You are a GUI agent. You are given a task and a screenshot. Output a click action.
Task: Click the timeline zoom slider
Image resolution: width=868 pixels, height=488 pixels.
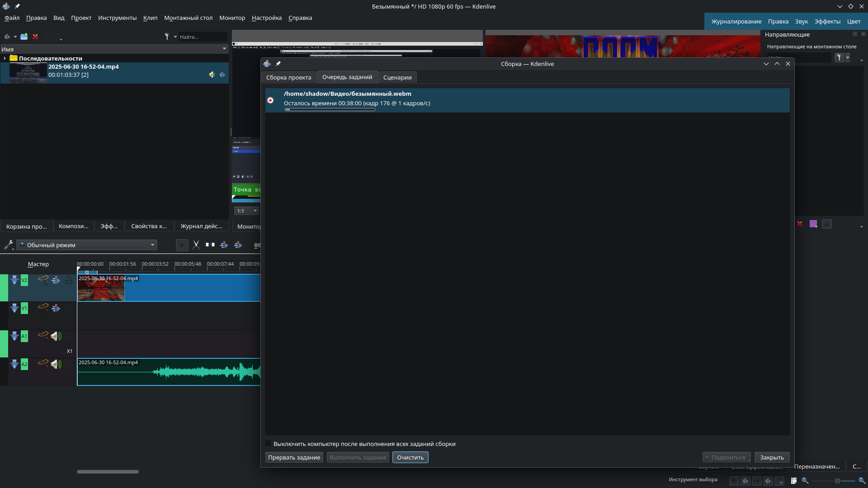point(837,481)
